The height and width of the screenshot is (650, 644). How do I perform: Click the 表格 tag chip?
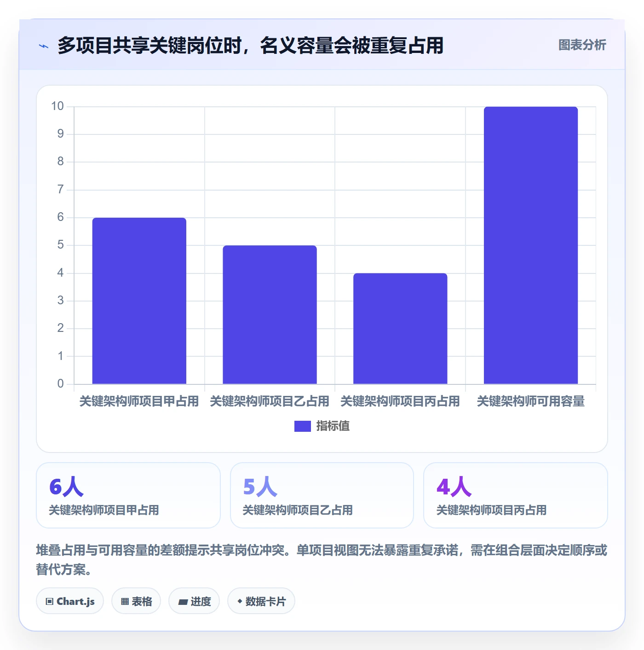pos(136,601)
